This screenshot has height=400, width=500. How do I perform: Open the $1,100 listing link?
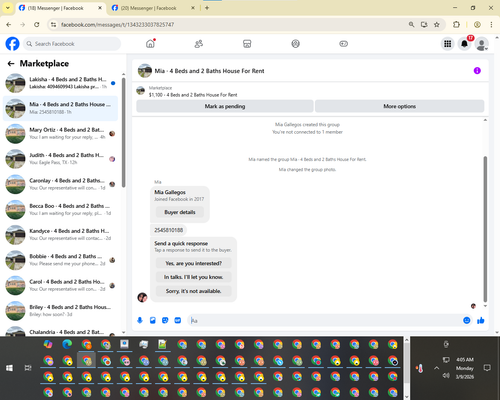193,95
